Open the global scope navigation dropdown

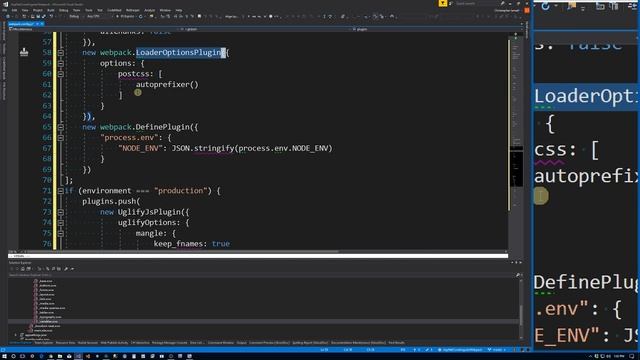point(266,29)
